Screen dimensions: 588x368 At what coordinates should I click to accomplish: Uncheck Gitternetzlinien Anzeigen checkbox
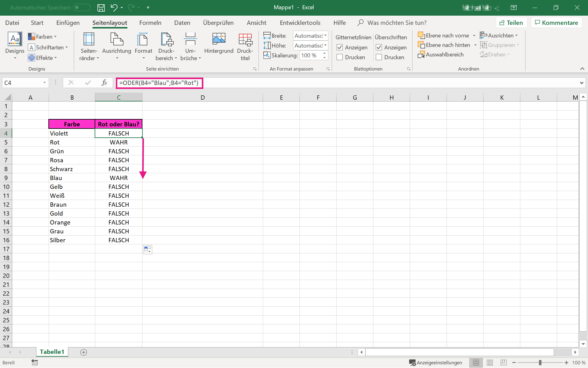[340, 47]
